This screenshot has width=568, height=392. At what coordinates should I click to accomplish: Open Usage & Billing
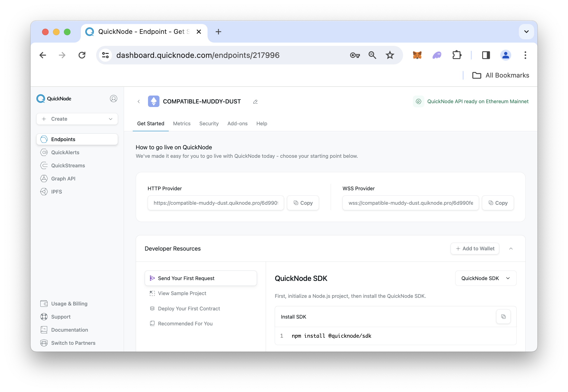pos(64,304)
